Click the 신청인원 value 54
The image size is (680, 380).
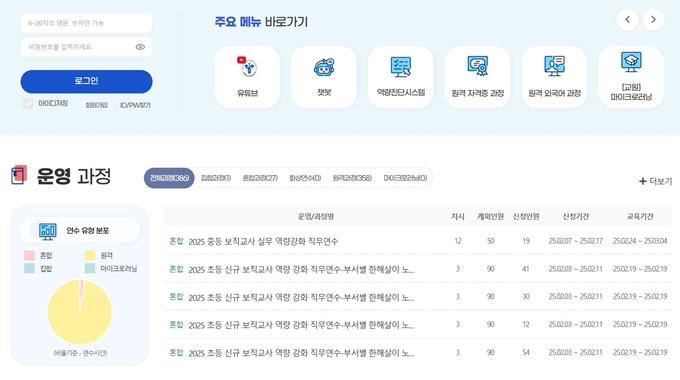(526, 353)
